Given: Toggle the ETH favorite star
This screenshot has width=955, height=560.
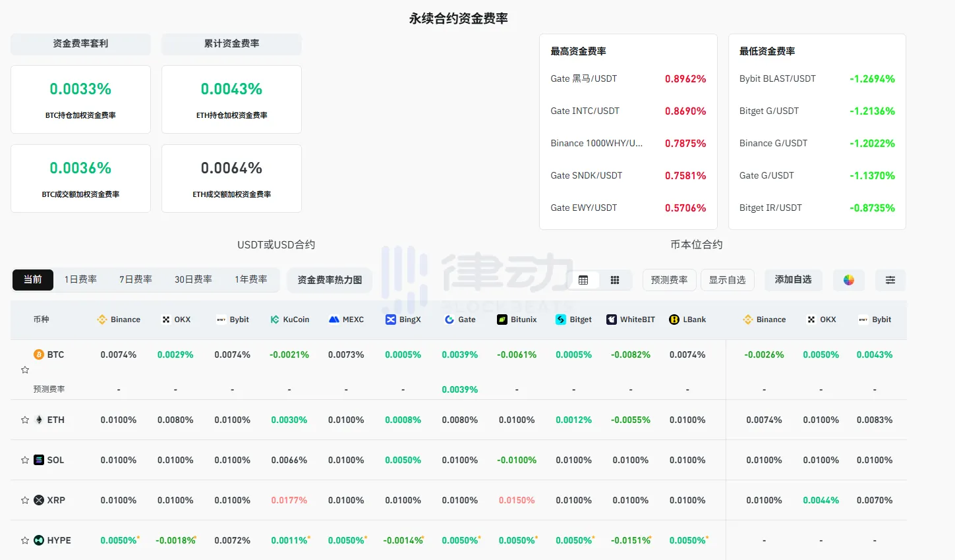Looking at the screenshot, I should [25, 420].
